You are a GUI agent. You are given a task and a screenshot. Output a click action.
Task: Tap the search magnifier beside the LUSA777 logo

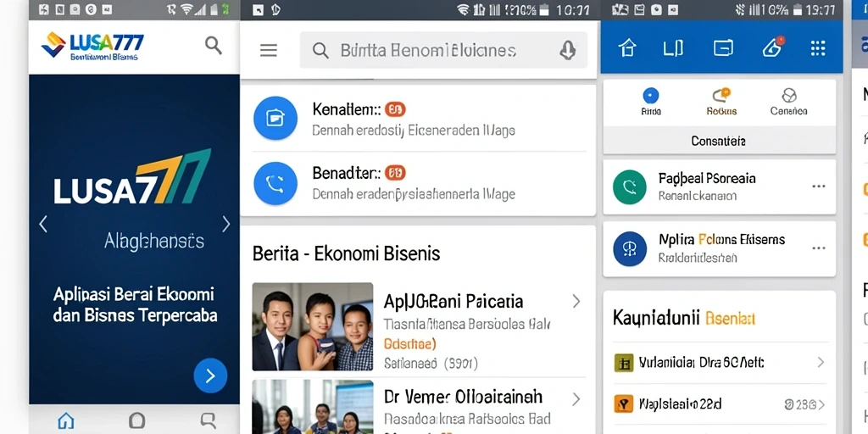point(214,46)
